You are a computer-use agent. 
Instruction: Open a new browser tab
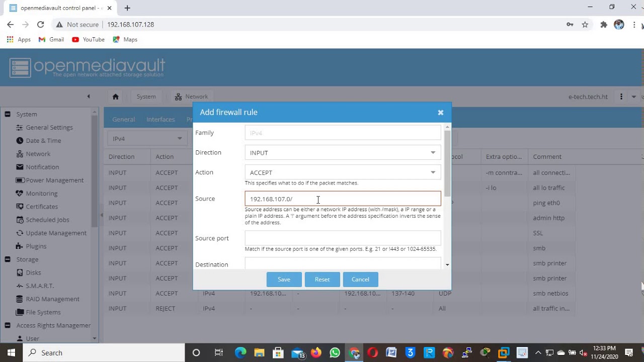(127, 8)
